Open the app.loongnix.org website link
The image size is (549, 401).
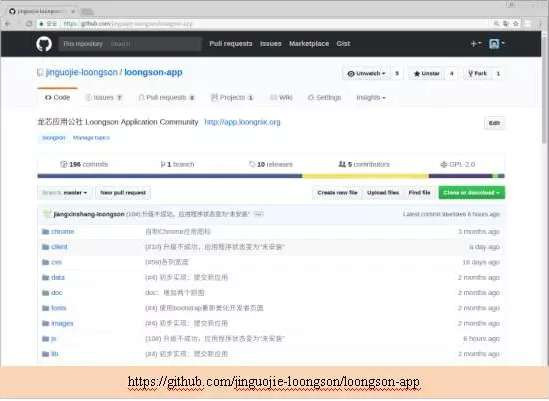(x=242, y=122)
